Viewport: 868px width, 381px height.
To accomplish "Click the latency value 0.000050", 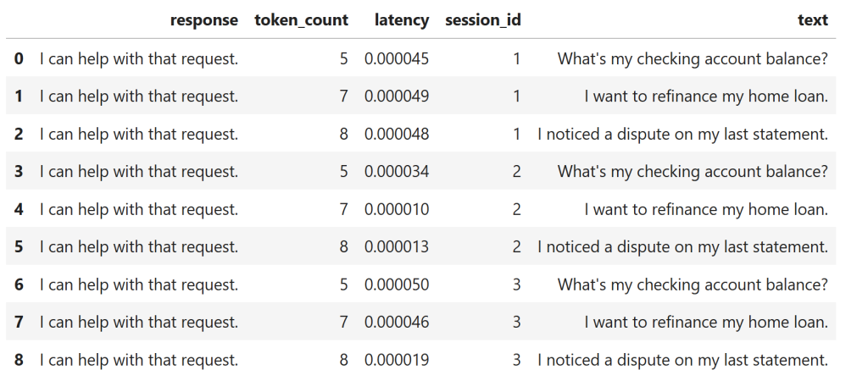I will click(x=397, y=284).
